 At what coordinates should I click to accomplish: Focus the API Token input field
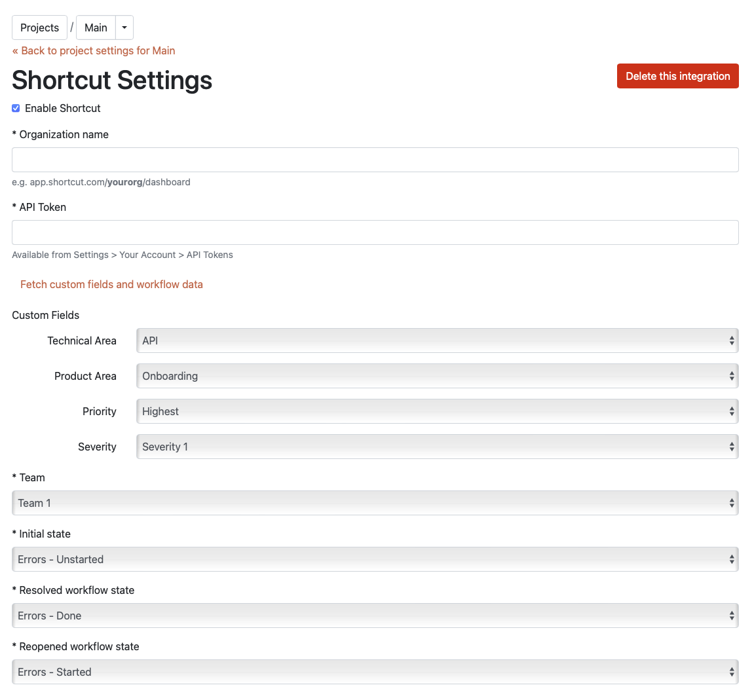point(375,232)
